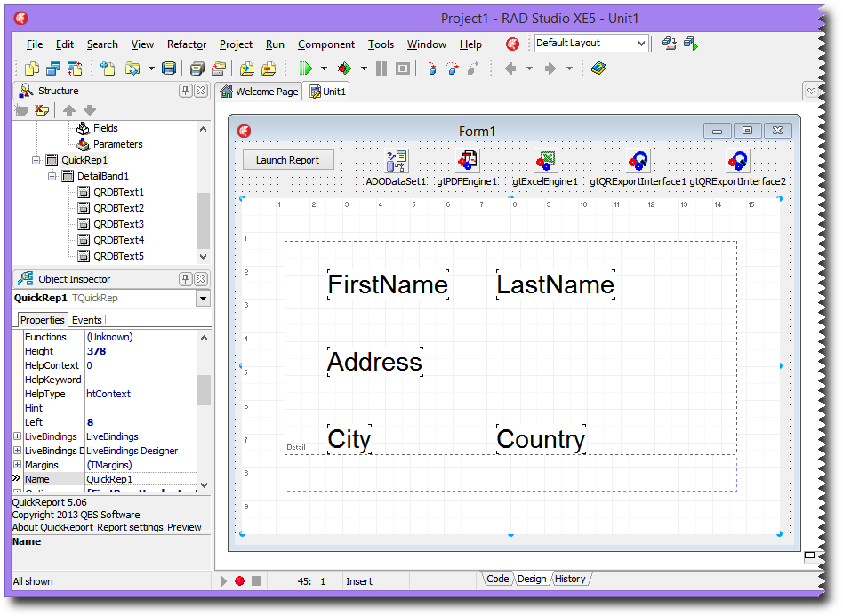Click the Pause toolbar icon
Screen dimensions: 843x616
click(381, 68)
